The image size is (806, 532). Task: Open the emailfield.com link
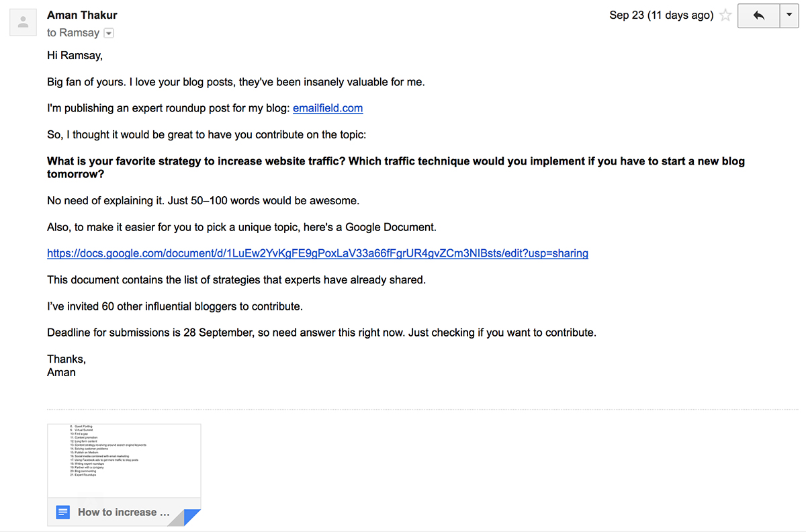328,108
